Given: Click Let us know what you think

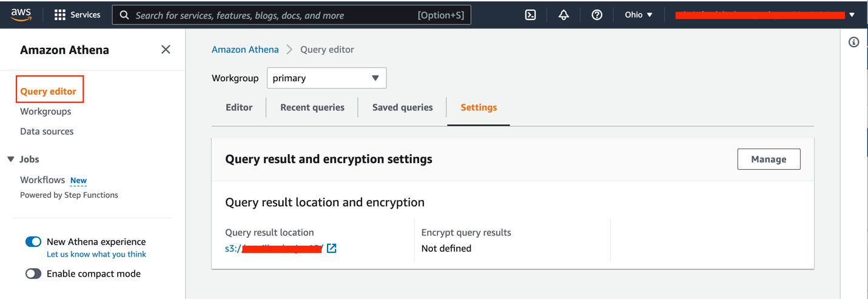Looking at the screenshot, I should coord(96,254).
